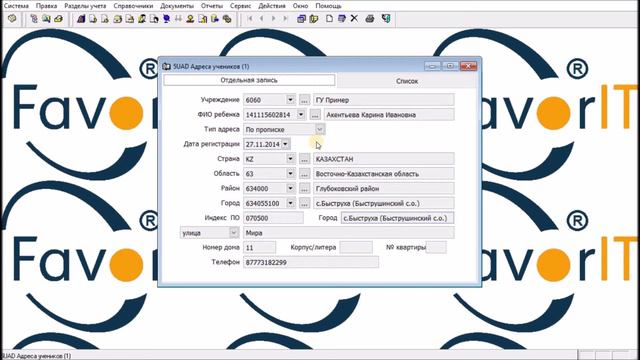Click the ellipsis button beside Страна
The height and width of the screenshot is (360, 640).
(x=304, y=159)
